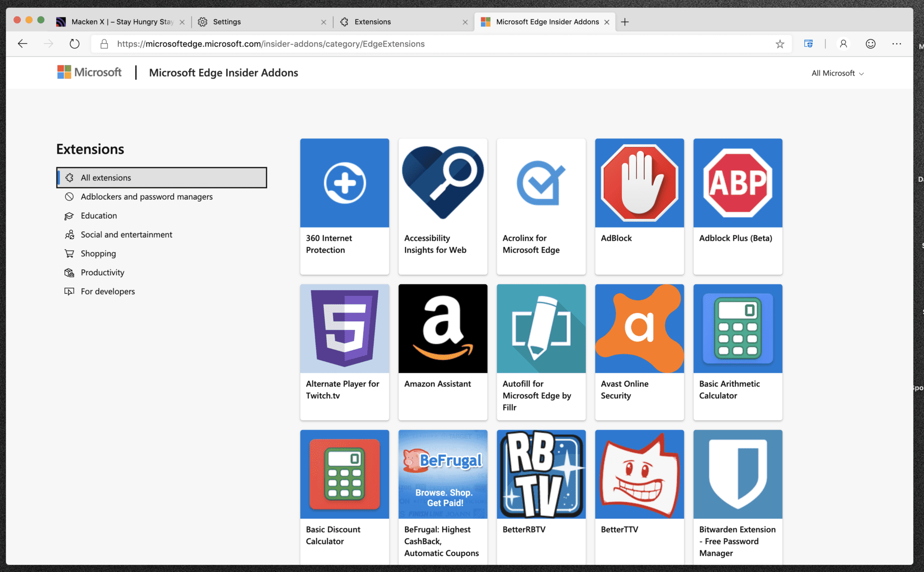This screenshot has height=572, width=924.
Task: Expand the All Microsoft dropdown
Action: (837, 73)
